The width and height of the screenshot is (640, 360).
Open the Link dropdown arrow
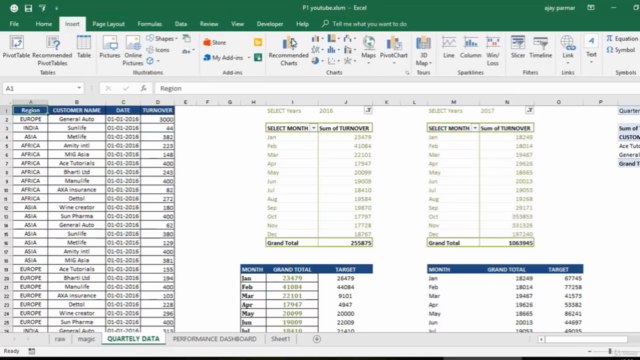tap(568, 63)
